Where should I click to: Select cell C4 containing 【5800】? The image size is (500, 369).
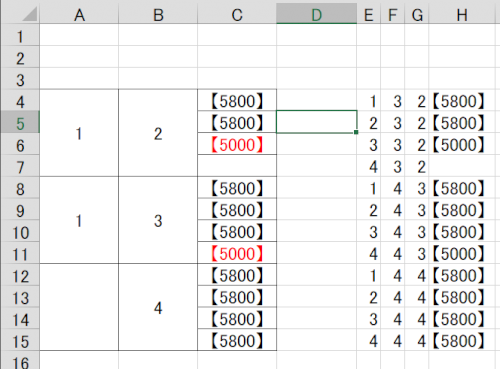pos(237,100)
